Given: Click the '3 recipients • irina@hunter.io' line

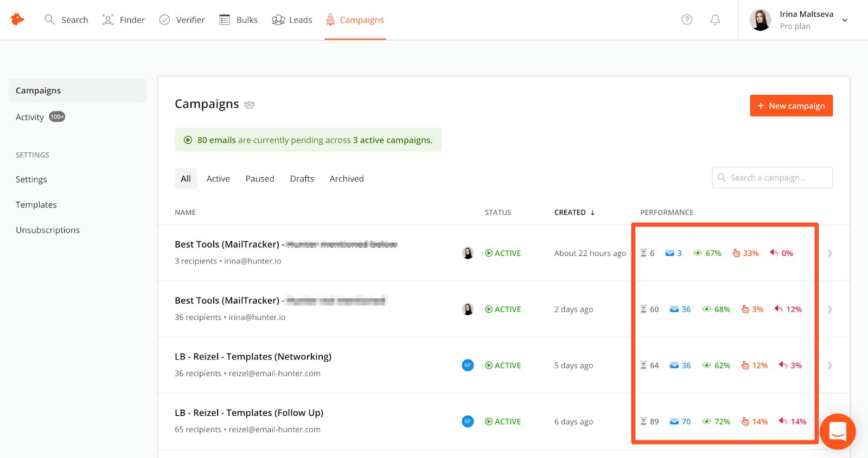Looking at the screenshot, I should coord(228,261).
